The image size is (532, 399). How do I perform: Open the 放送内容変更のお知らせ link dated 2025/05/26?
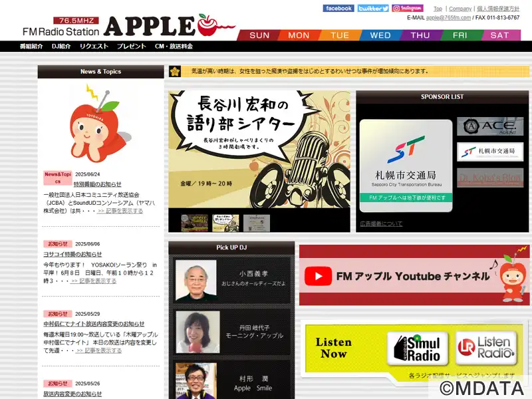click(x=72, y=394)
